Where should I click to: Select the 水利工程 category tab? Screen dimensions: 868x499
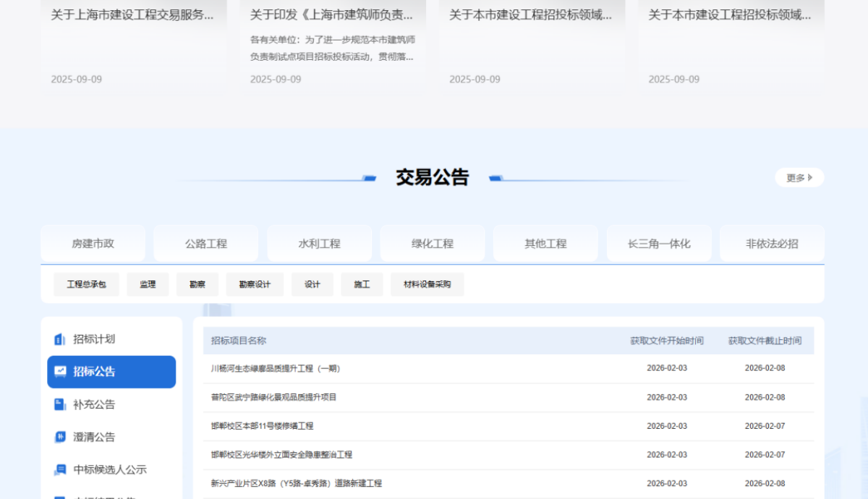tap(319, 244)
